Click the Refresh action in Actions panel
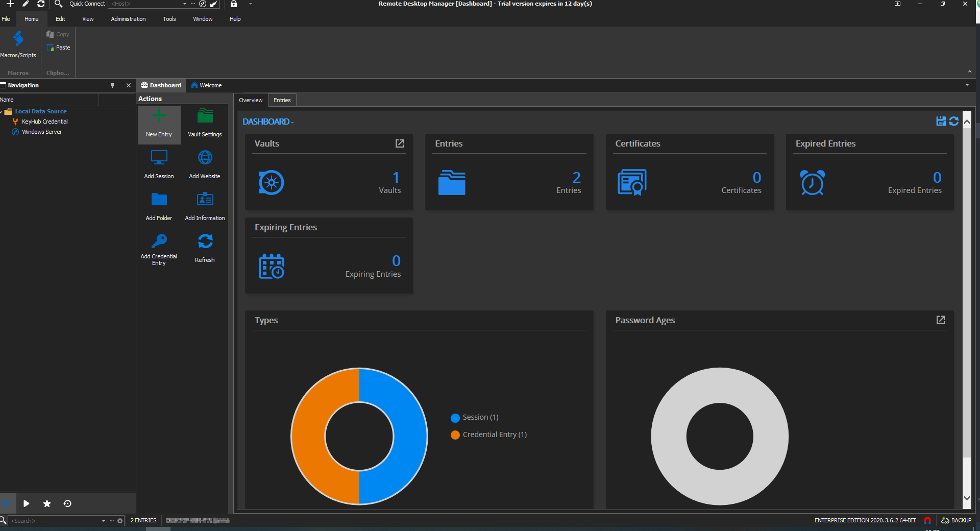The height and width of the screenshot is (531, 980). pyautogui.click(x=205, y=249)
